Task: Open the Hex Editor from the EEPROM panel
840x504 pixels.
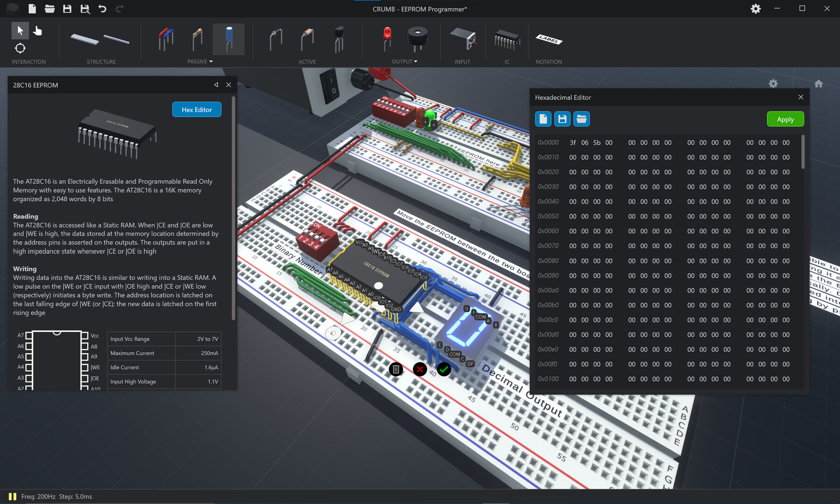Action: point(197,109)
